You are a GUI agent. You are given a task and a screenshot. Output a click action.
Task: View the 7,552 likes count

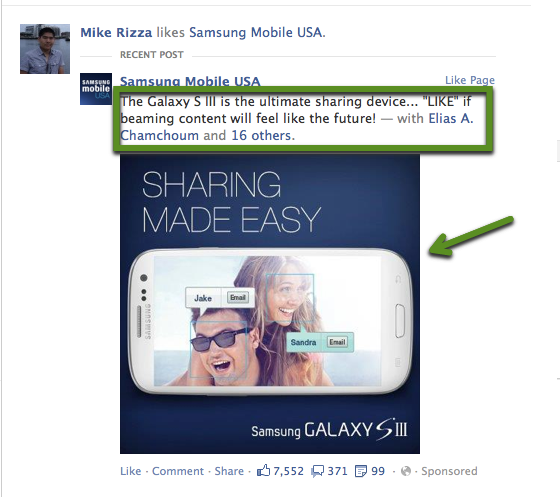click(288, 471)
